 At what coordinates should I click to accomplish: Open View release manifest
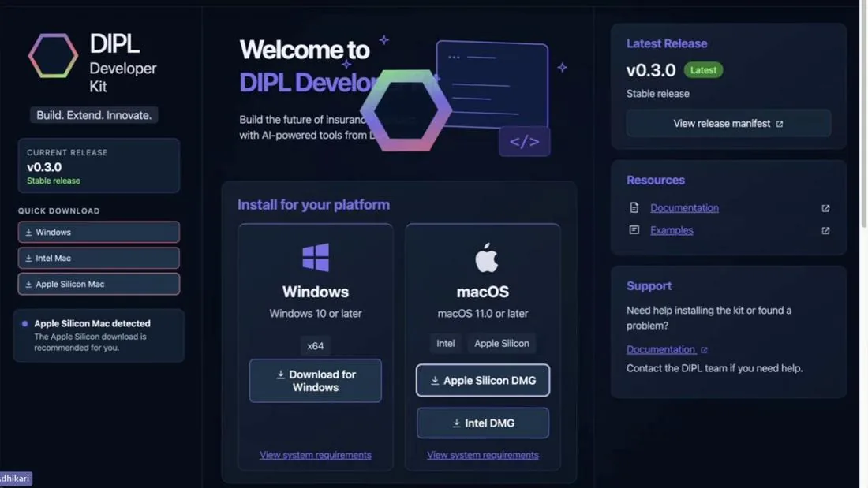[x=728, y=124]
